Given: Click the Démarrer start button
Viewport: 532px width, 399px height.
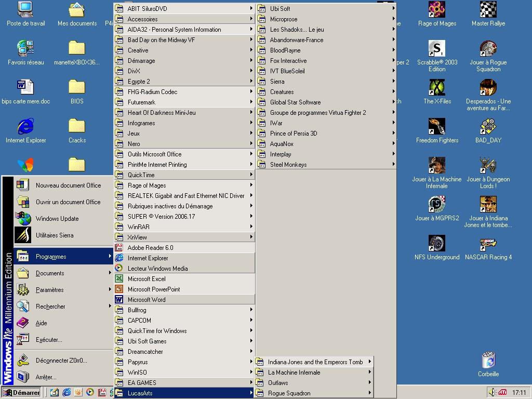Looking at the screenshot, I should 21,393.
